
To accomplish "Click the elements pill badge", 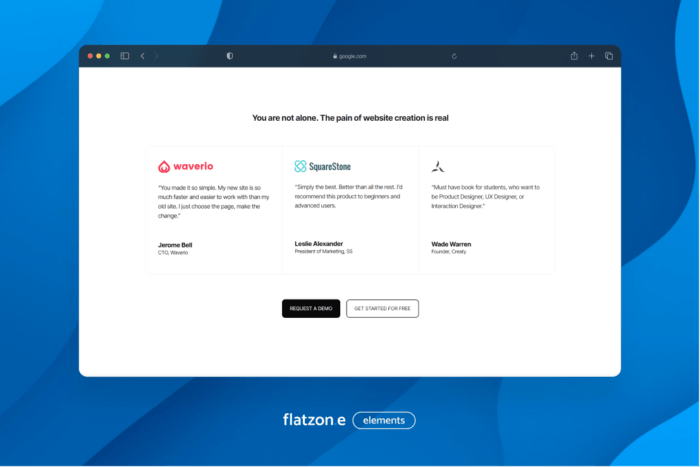I will (x=384, y=420).
